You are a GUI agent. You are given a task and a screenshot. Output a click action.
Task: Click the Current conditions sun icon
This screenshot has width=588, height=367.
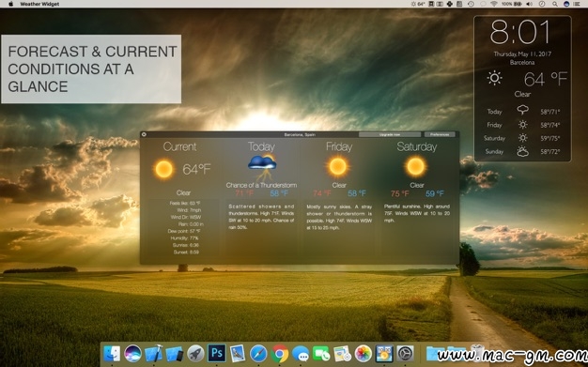[x=163, y=169]
